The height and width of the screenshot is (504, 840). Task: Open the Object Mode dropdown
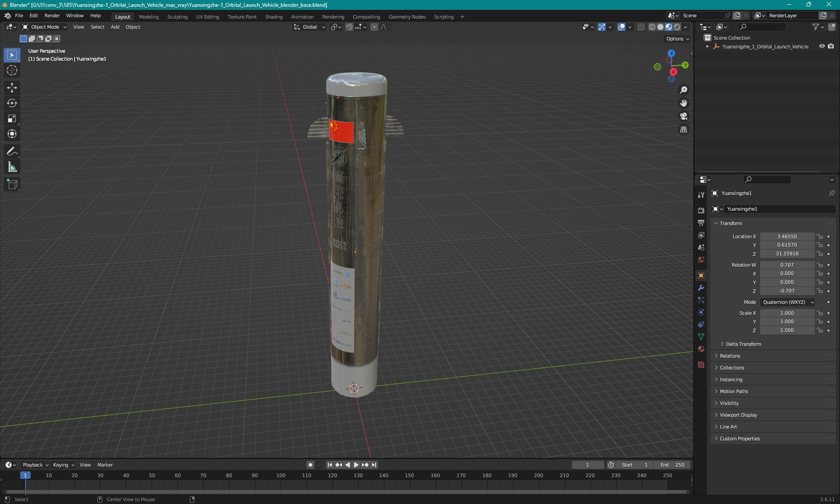[x=45, y=27]
